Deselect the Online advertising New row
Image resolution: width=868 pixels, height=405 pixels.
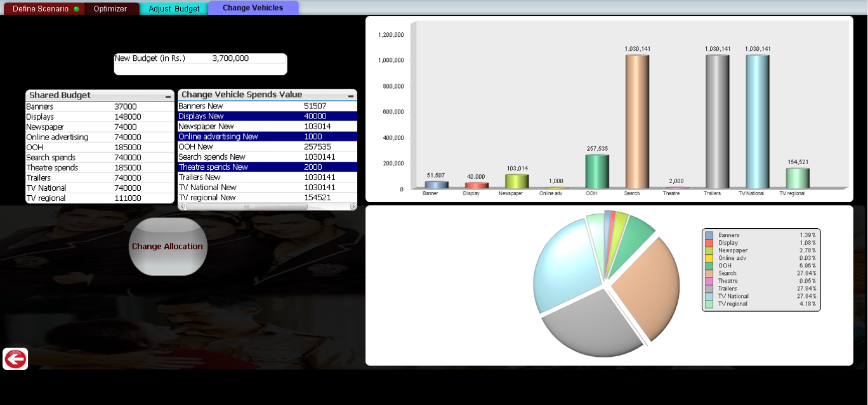pyautogui.click(x=267, y=137)
